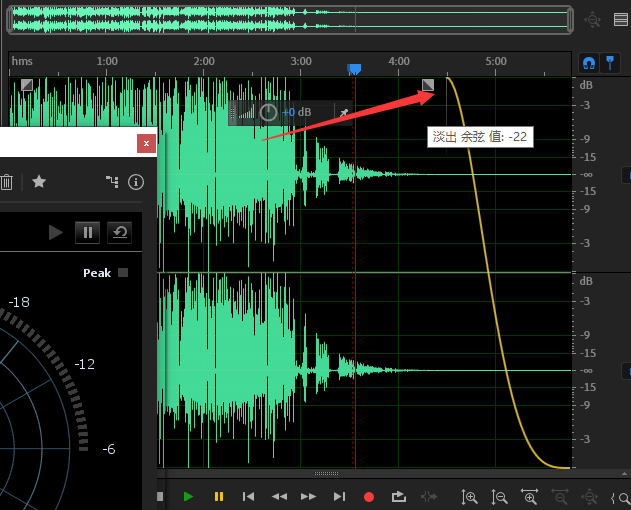Toggle the Peak checkbox

point(123,273)
